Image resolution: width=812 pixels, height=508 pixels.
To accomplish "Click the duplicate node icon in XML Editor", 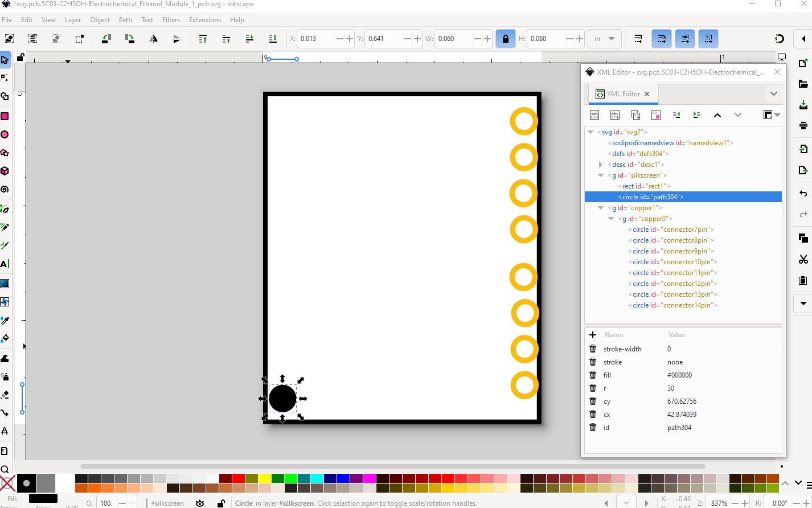I will click(x=635, y=115).
